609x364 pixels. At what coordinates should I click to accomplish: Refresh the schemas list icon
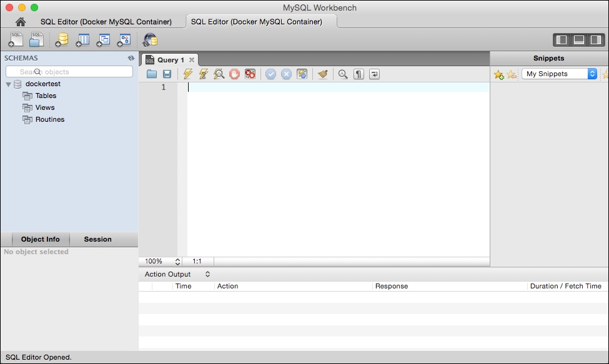(131, 58)
